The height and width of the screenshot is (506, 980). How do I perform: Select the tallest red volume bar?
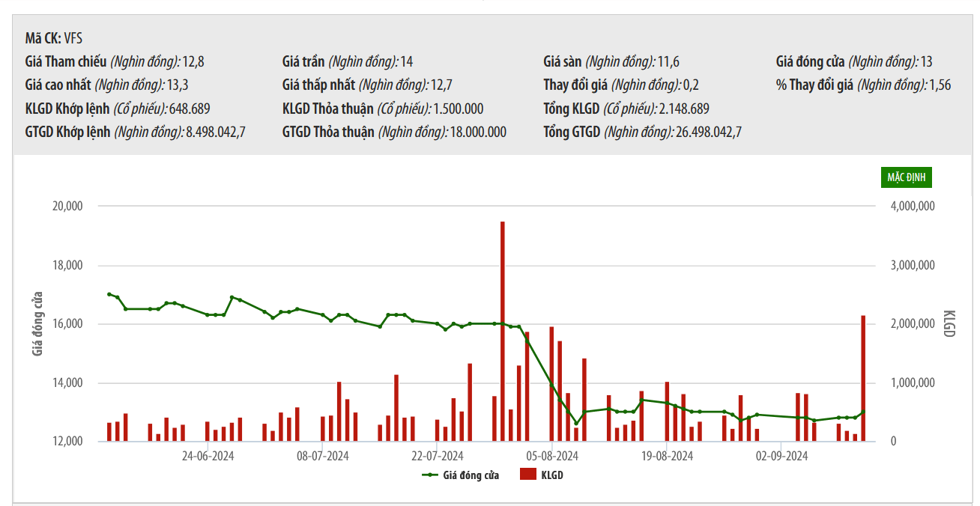[x=502, y=331]
